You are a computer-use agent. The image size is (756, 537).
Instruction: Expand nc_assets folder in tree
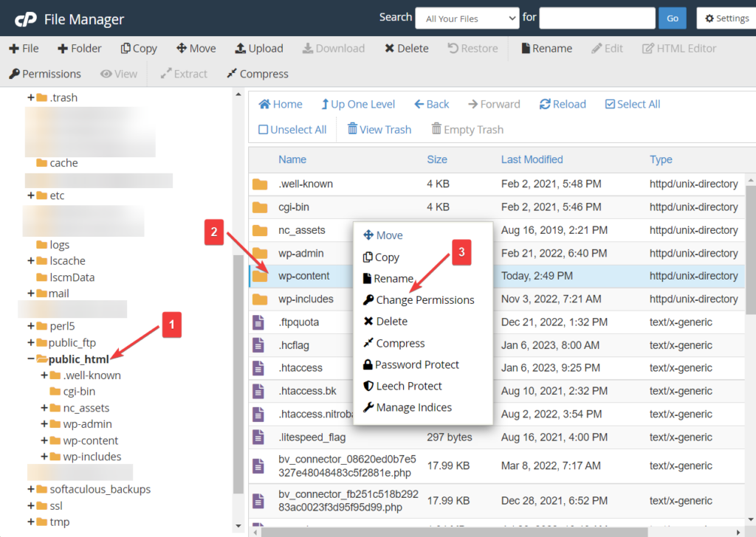pyautogui.click(x=44, y=408)
